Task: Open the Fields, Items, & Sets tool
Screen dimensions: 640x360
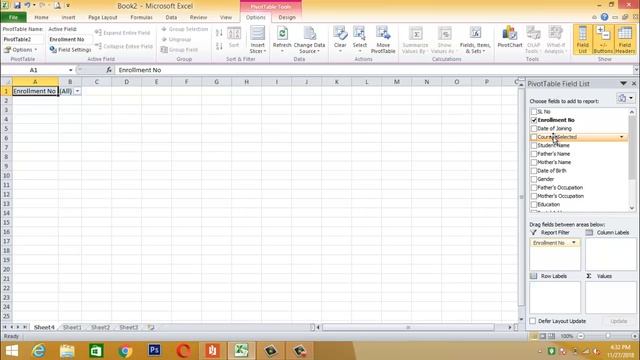Action: pyautogui.click(x=475, y=40)
